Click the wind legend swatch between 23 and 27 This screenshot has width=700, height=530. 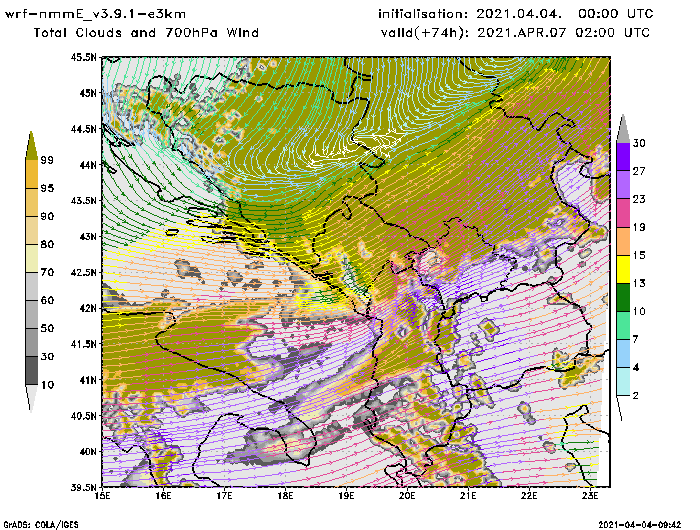point(623,185)
